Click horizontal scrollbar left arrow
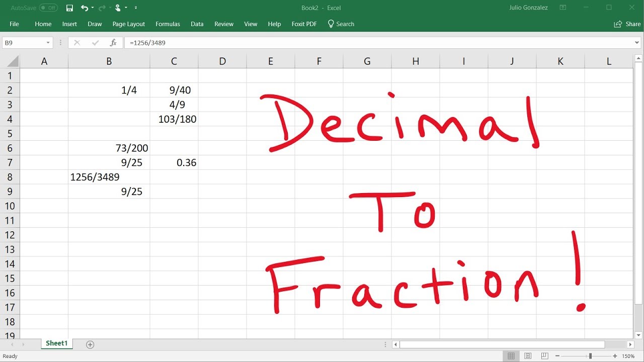 [396, 344]
